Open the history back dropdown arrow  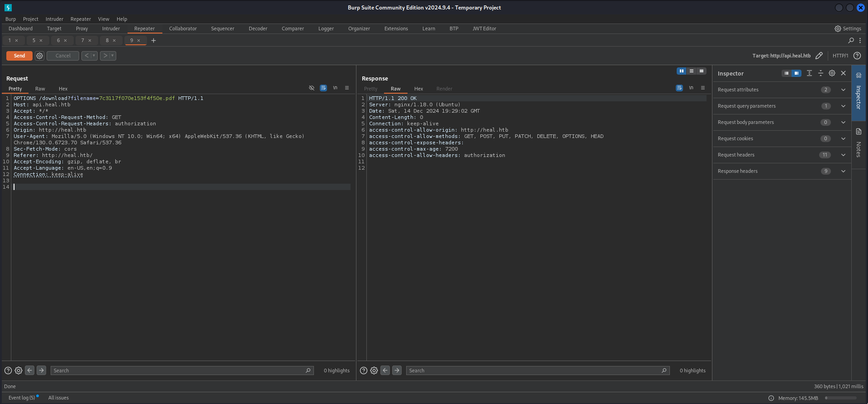pos(94,56)
